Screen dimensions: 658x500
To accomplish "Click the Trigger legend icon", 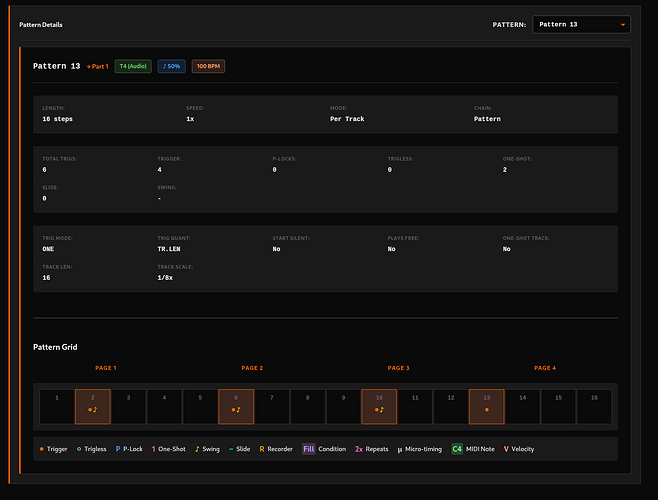I will pyautogui.click(x=41, y=449).
